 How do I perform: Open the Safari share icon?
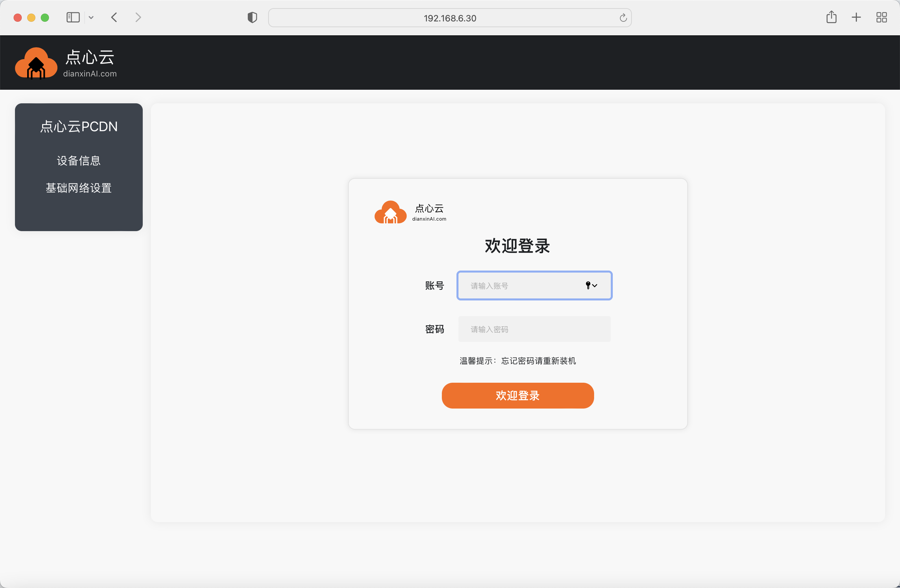tap(831, 17)
